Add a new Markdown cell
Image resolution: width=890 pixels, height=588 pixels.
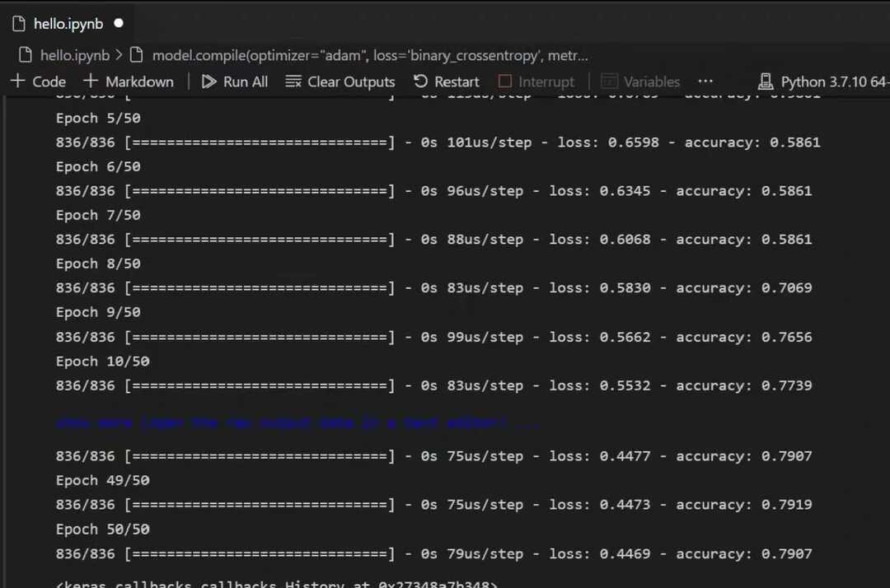[129, 81]
